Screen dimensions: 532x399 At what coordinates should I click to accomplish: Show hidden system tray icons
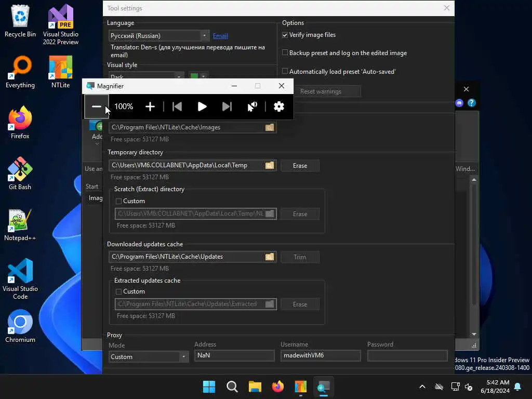coord(422,387)
